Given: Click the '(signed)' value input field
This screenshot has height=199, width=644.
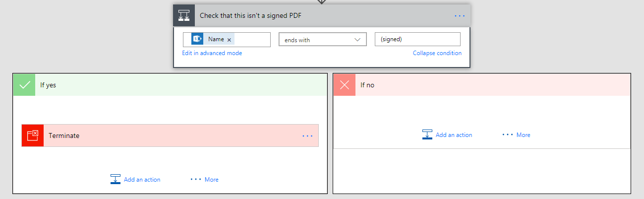Looking at the screenshot, I should coord(417,39).
